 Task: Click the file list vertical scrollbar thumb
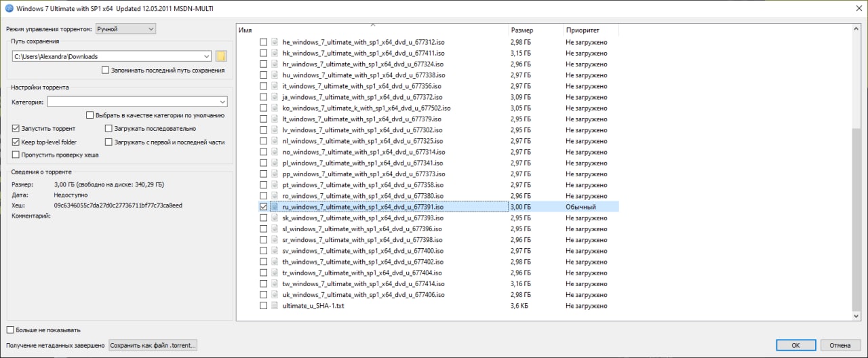[856, 221]
